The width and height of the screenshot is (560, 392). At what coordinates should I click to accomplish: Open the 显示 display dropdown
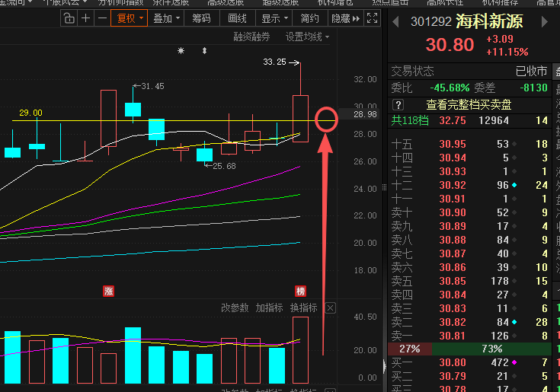click(274, 18)
